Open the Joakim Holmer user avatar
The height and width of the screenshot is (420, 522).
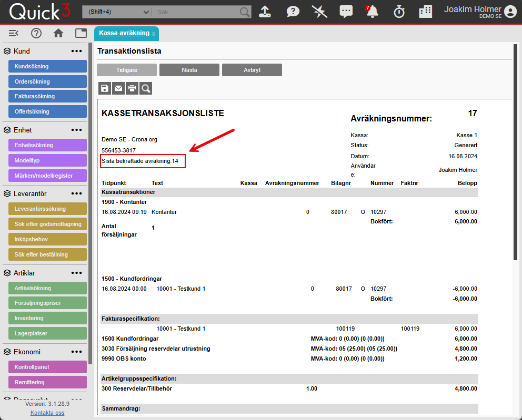510,12
